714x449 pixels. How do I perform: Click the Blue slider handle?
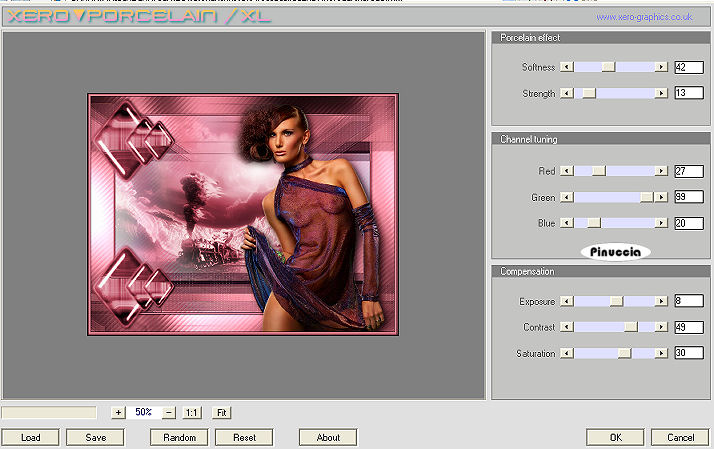tap(594, 223)
